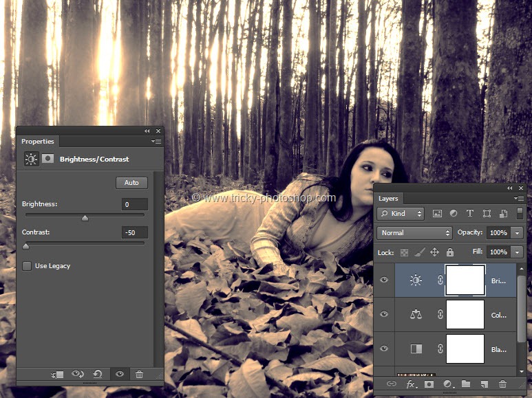Toggle visibility of the Color Balance layer

[x=384, y=314]
